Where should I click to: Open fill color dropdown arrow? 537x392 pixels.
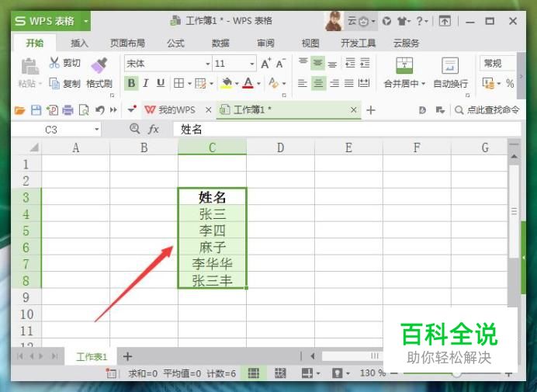point(237,83)
